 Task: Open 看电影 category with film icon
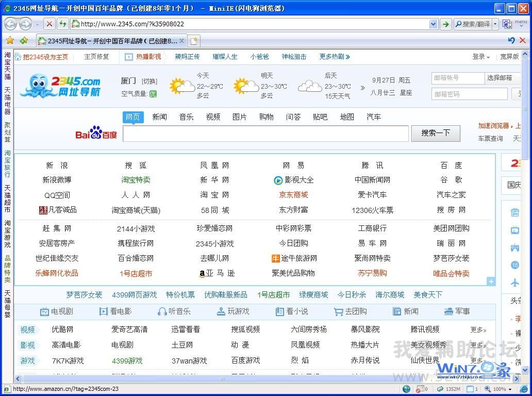(115, 311)
